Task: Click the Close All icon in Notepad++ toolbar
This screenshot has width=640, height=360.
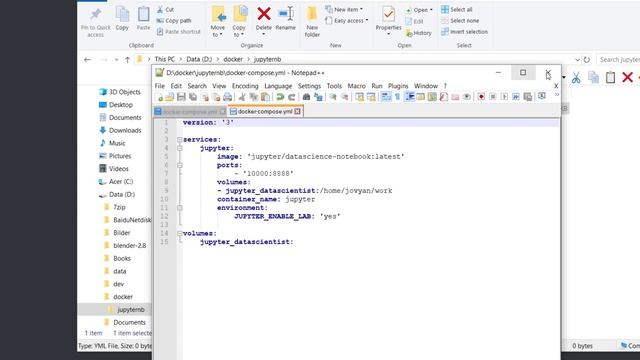Action: coord(216,97)
